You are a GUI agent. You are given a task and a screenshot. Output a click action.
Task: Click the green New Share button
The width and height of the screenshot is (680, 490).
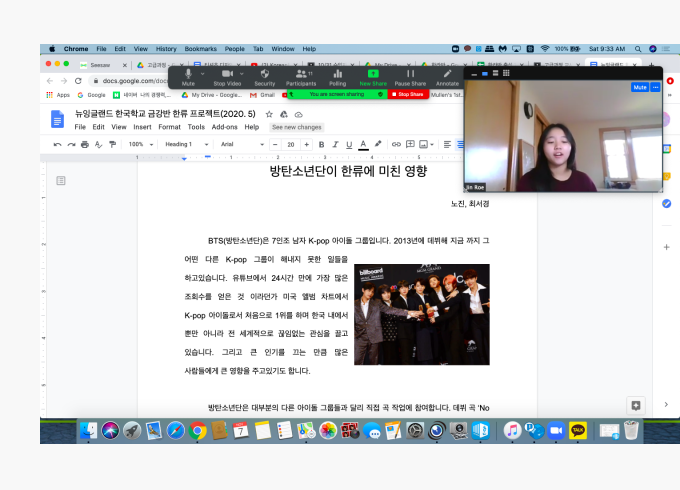(x=373, y=77)
